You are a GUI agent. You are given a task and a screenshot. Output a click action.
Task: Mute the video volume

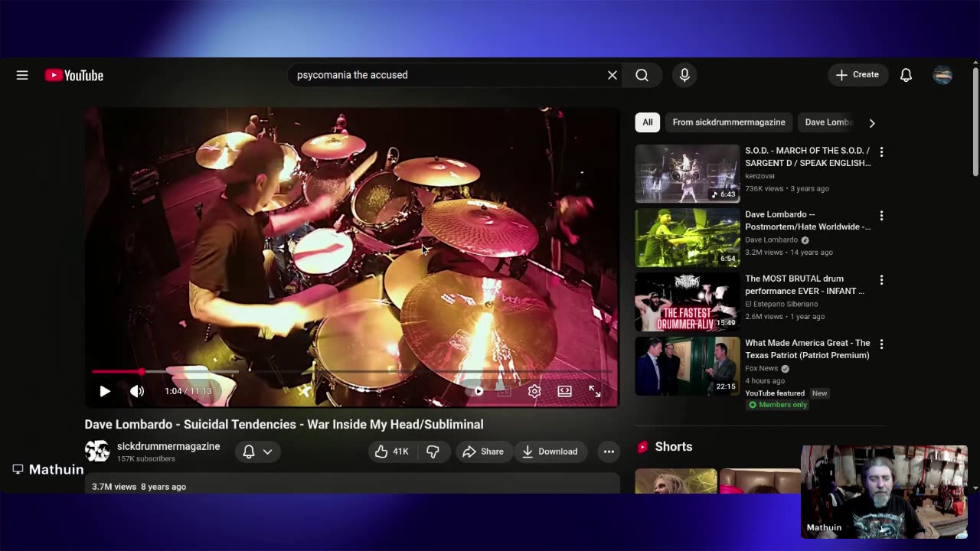tap(137, 391)
